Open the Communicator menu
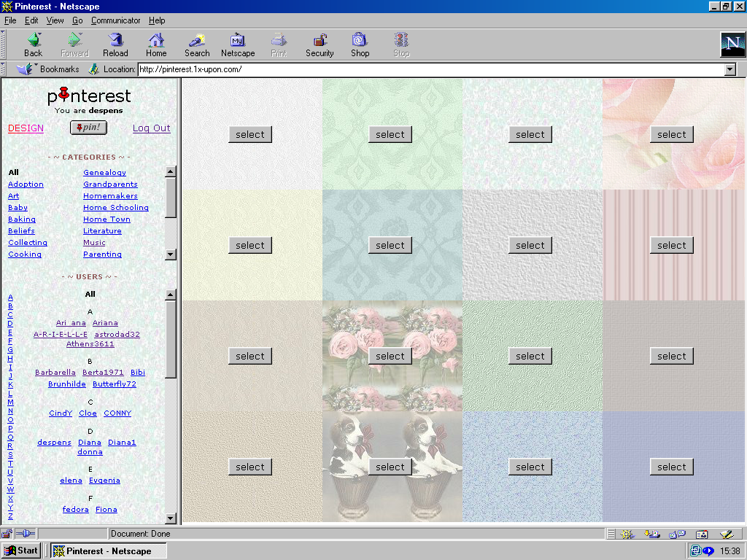Viewport: 747px width, 560px height. pyautogui.click(x=115, y=20)
